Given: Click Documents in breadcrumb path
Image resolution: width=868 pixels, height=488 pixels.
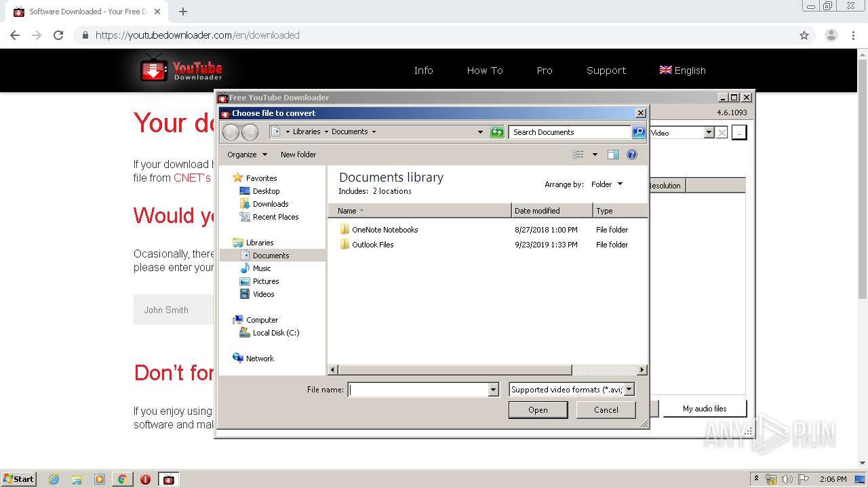Looking at the screenshot, I should pyautogui.click(x=350, y=132).
